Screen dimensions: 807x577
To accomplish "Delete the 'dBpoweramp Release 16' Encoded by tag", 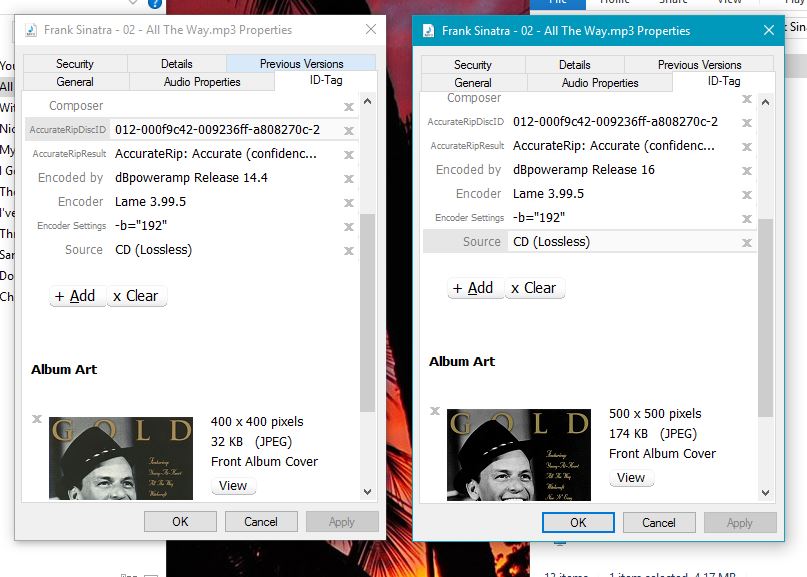I will coord(747,171).
